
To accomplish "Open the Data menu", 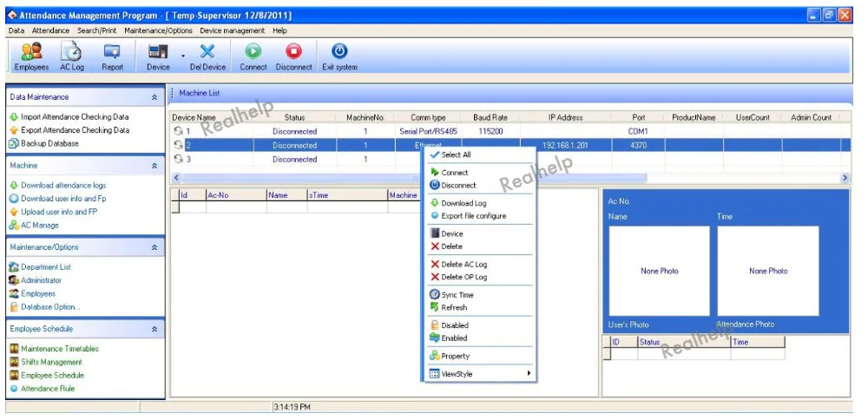I will [x=16, y=30].
